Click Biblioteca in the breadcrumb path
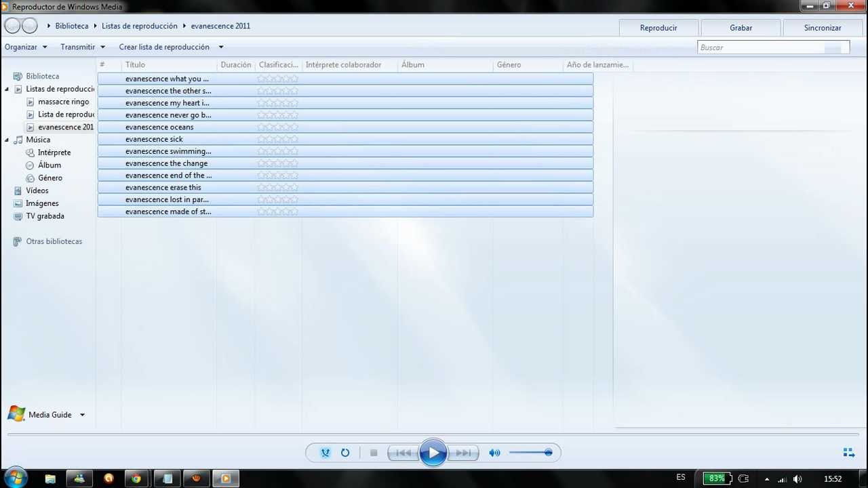This screenshot has height=488, width=868. [72, 26]
